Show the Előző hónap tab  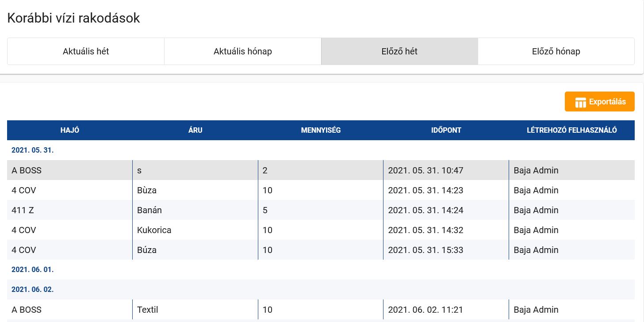[x=556, y=51]
